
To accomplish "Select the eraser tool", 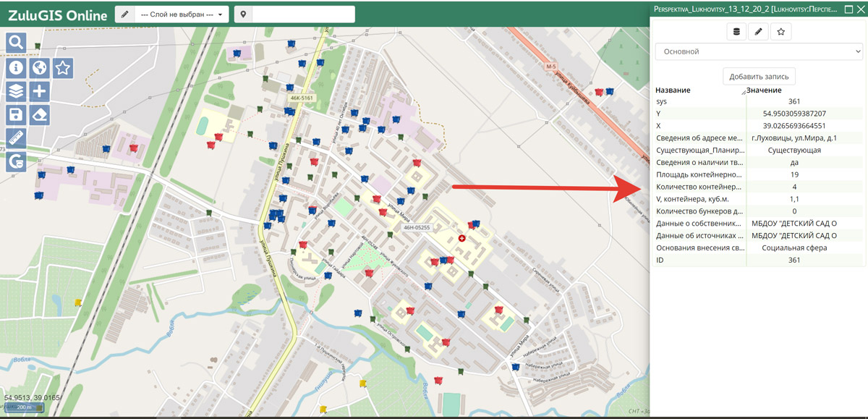I will (40, 114).
